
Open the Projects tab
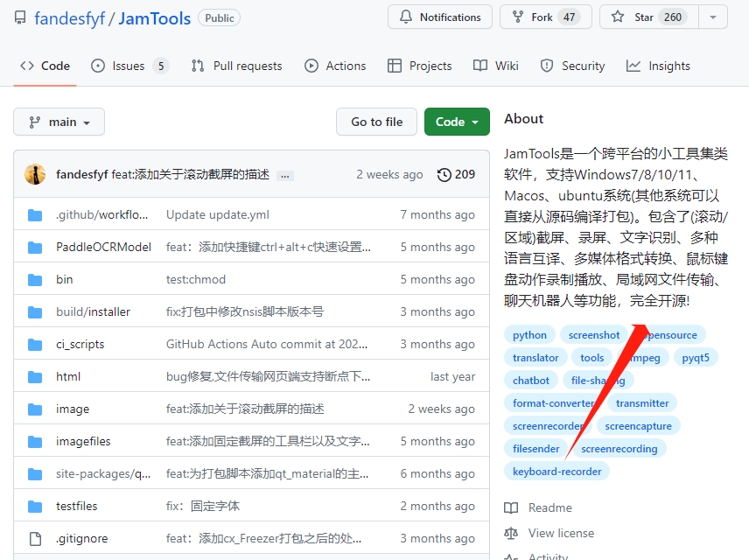(x=419, y=66)
